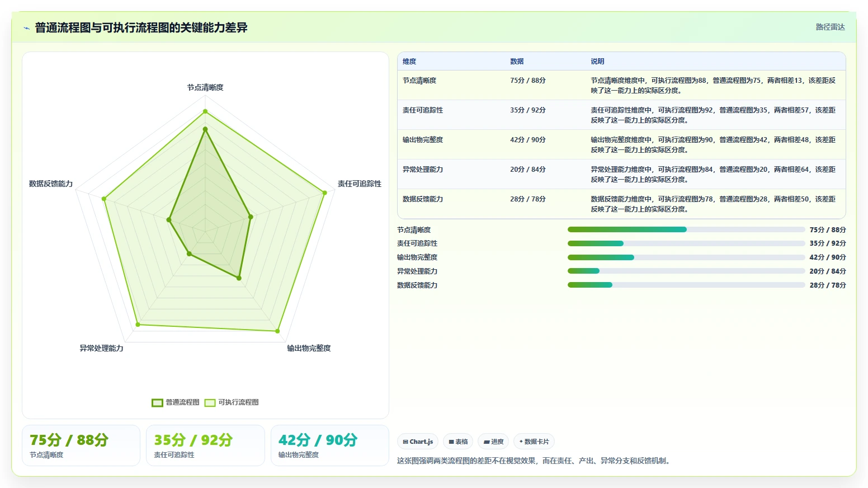Click the top 普通流程图 radar data point

pos(205,129)
